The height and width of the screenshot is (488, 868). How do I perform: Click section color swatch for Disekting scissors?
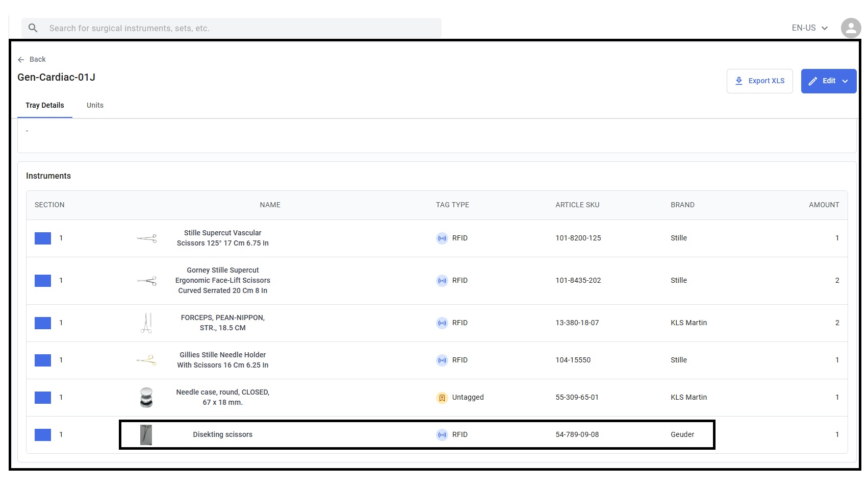[43, 435]
